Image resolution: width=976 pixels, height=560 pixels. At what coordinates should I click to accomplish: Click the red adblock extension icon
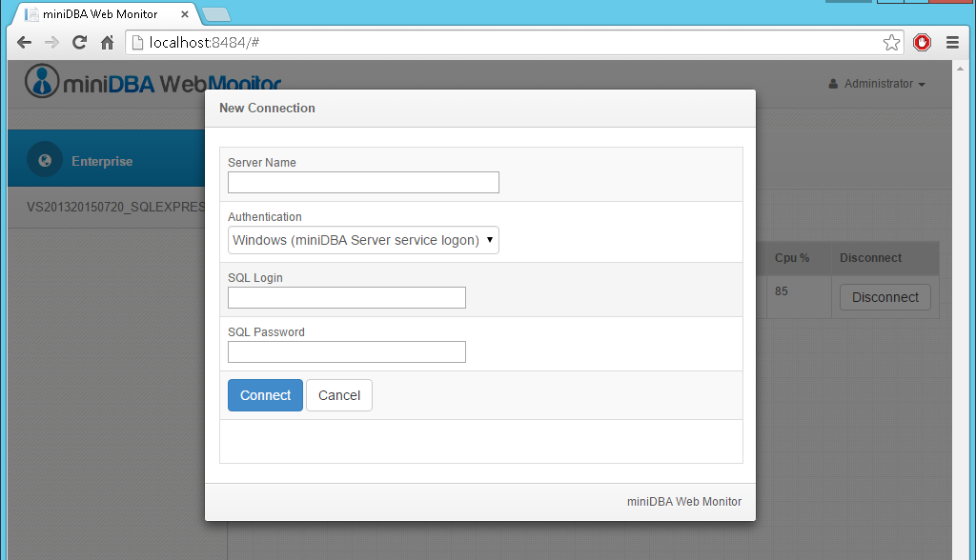click(x=922, y=42)
